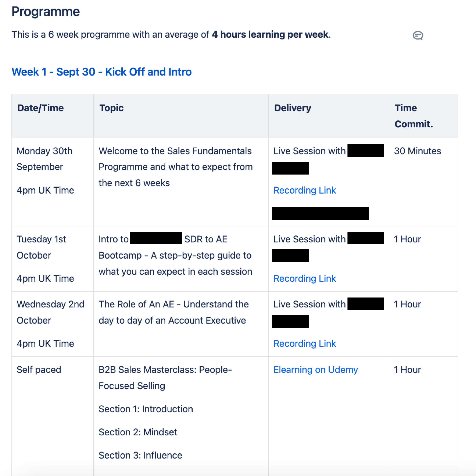Viewport: 476px width, 476px height.
Task: Open Recording Link for Monday 30th September session
Action: (x=304, y=190)
